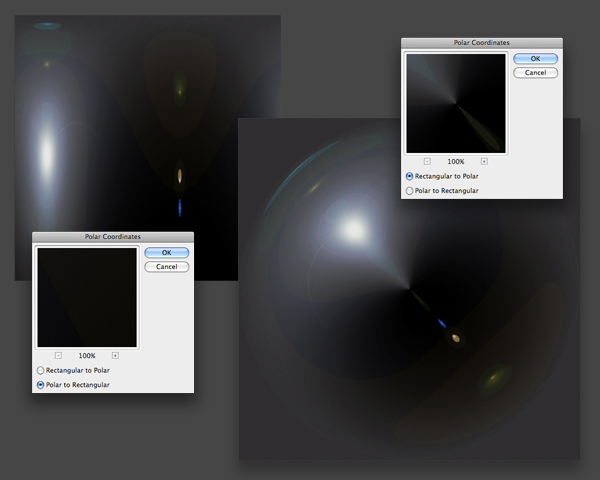Choose Rectangular to Polar in lower-left dialog

(41, 370)
